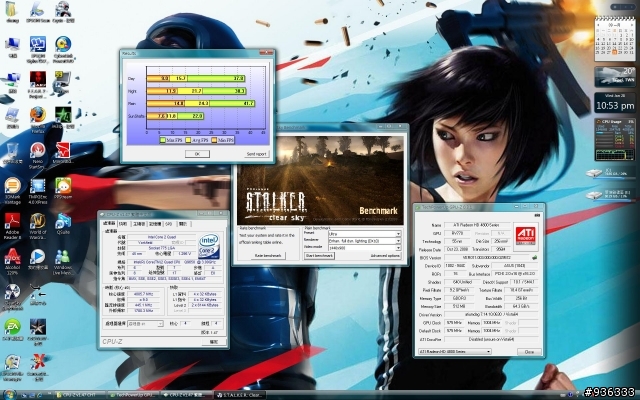Click the orange Min FPS legend swatch
Screen dimensions: 640x400
pyautogui.click(x=214, y=140)
